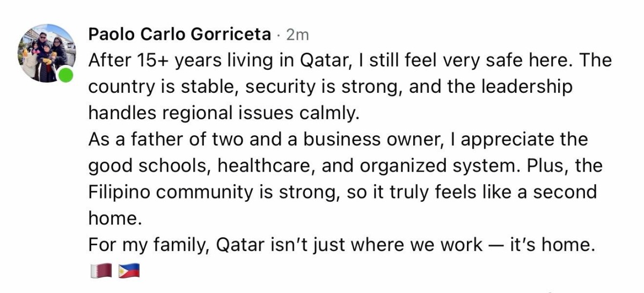Click the phrase "For my family"
The height and width of the screenshot is (293, 644).
click(148, 245)
